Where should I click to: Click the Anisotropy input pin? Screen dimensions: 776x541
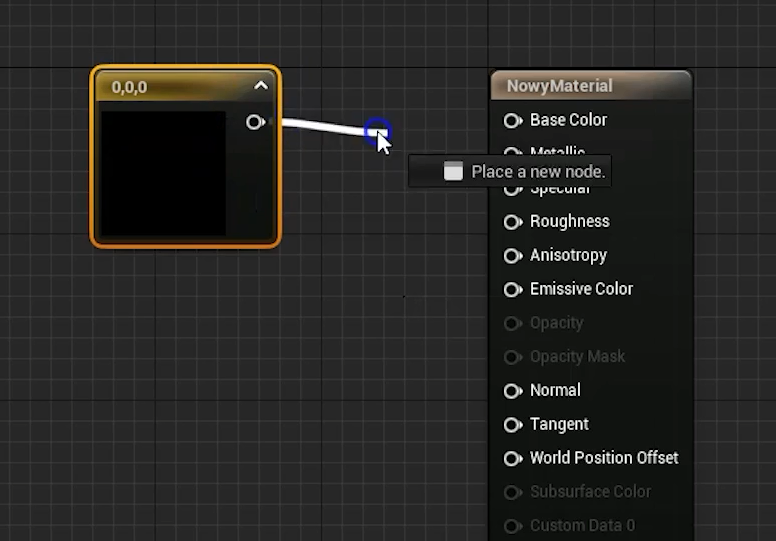[x=512, y=255]
